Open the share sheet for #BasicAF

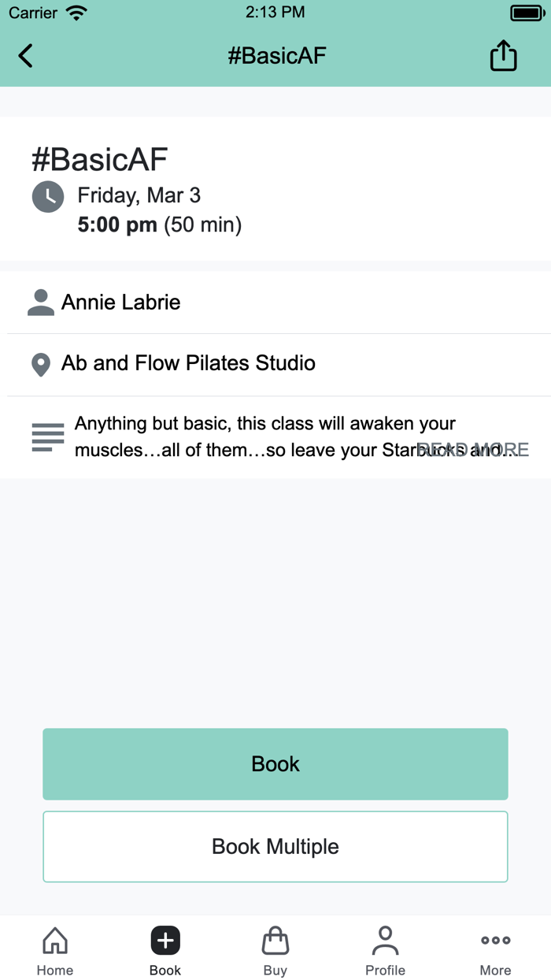(503, 55)
